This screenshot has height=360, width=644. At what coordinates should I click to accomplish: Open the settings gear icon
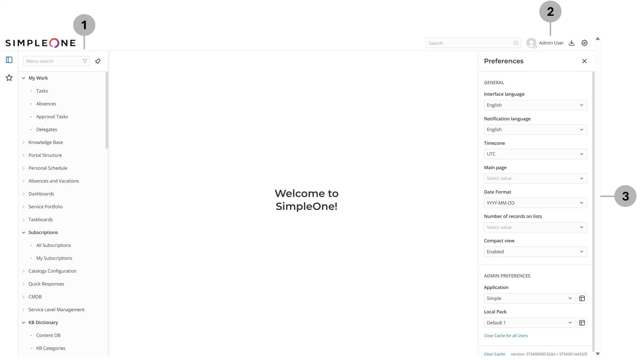pyautogui.click(x=584, y=43)
